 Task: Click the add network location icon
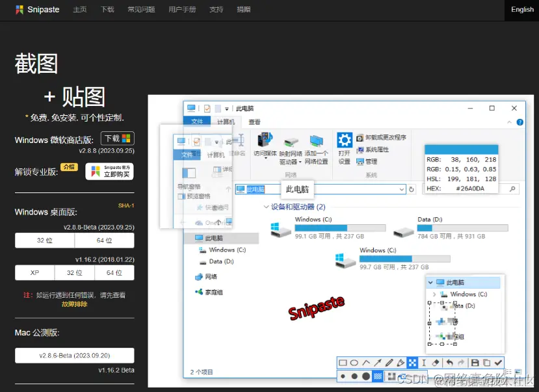[x=316, y=141]
